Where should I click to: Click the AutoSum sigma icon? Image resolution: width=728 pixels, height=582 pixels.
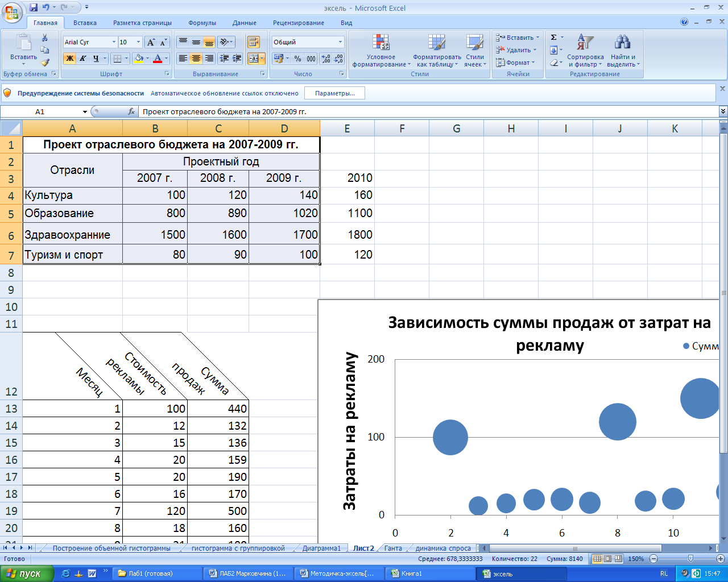pyautogui.click(x=554, y=38)
